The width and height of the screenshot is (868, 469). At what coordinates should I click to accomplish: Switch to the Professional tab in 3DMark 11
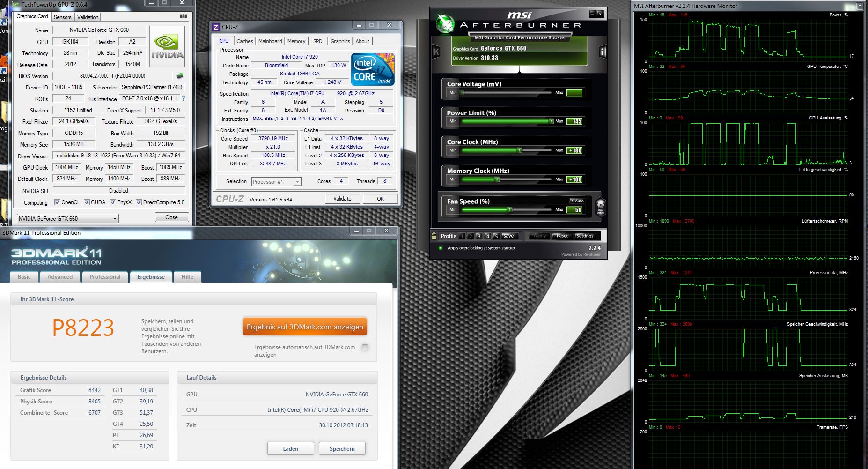point(105,277)
